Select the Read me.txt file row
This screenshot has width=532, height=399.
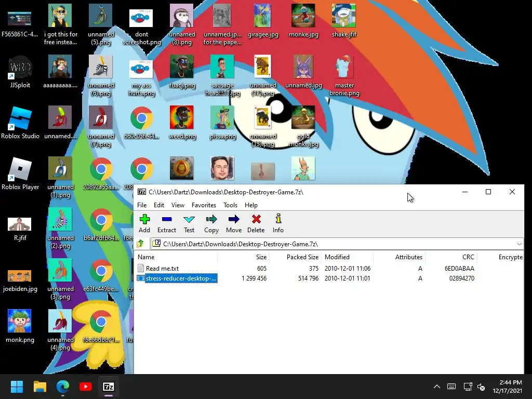(x=329, y=269)
